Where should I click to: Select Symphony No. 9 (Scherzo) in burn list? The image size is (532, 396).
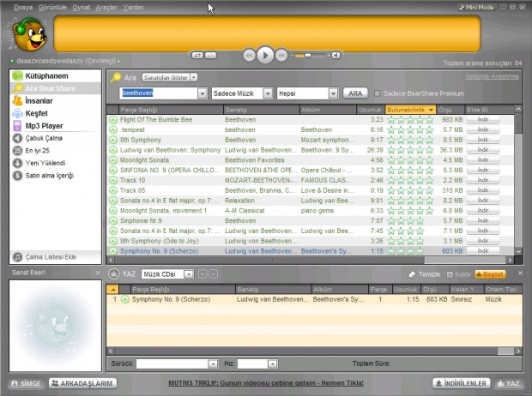(x=314, y=299)
